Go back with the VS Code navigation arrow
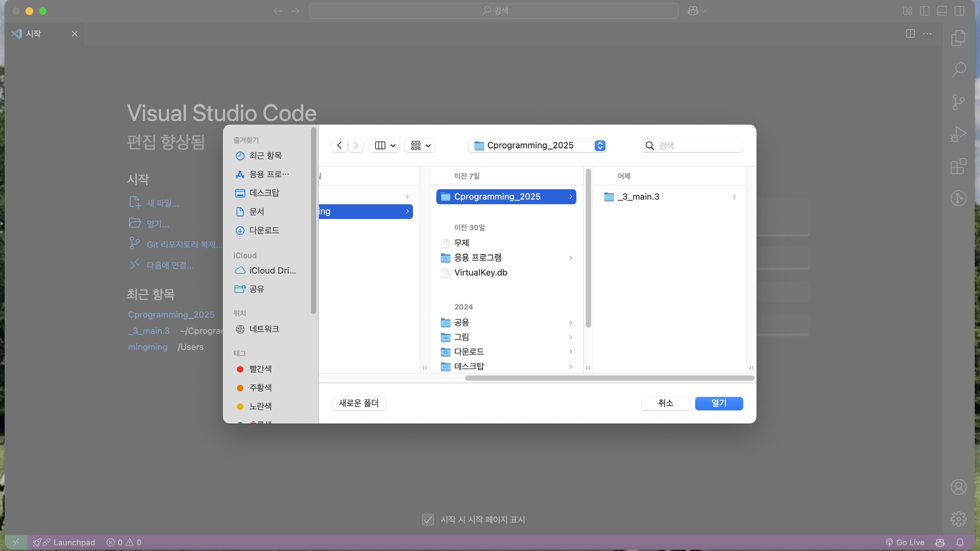This screenshot has width=980, height=551. click(x=277, y=11)
